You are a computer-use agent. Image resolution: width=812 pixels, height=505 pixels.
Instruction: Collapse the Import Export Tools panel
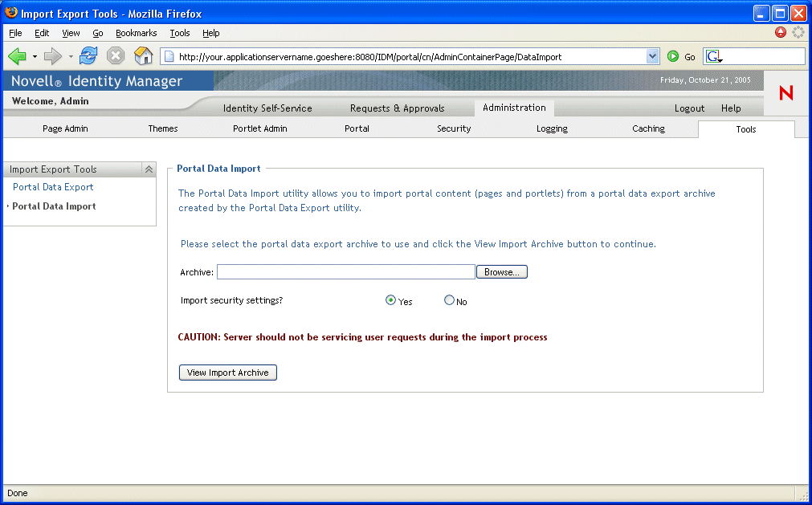click(149, 169)
